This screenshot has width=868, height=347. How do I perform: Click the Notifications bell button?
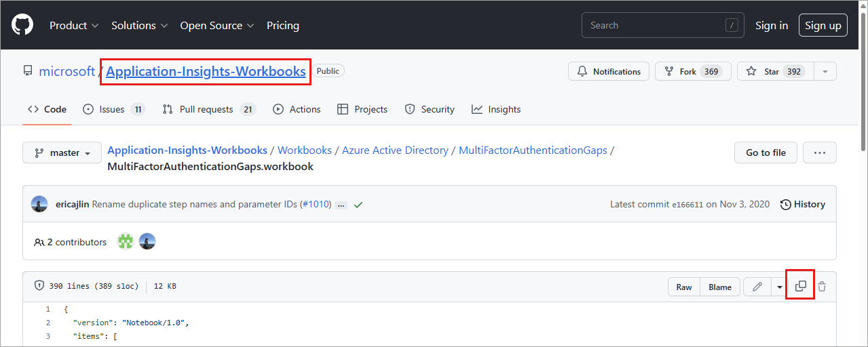609,71
